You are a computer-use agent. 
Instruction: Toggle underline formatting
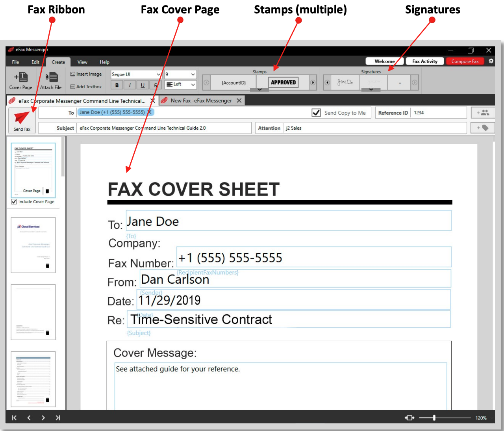click(143, 85)
